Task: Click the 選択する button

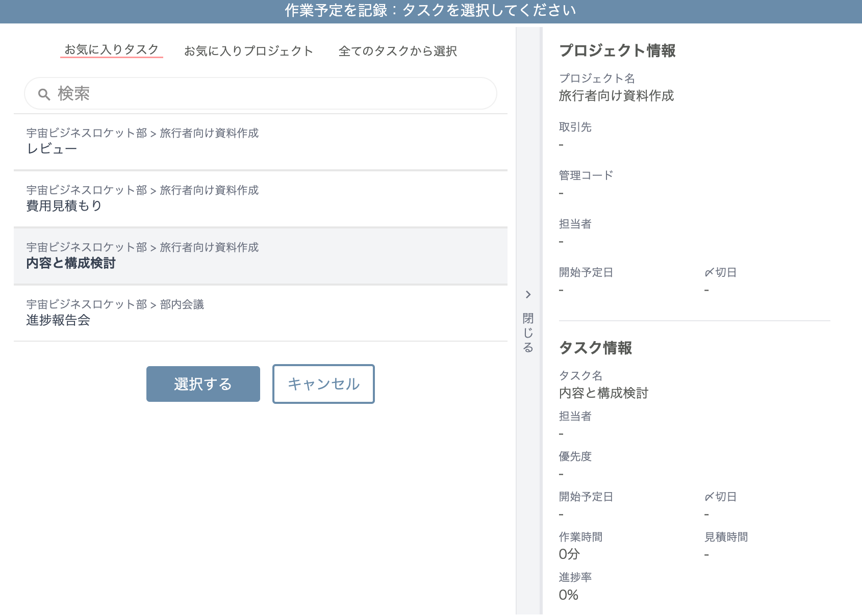Action: pyautogui.click(x=202, y=384)
